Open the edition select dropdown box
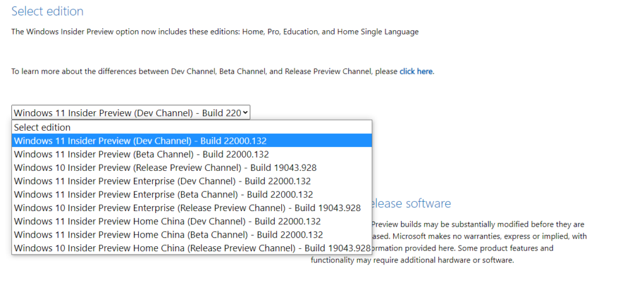Viewport: 644px width, 294px height. click(x=131, y=112)
